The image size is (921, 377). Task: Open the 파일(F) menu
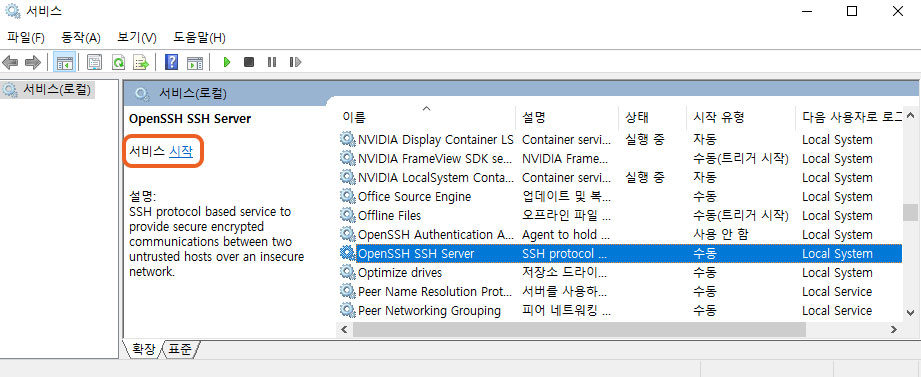[26, 38]
